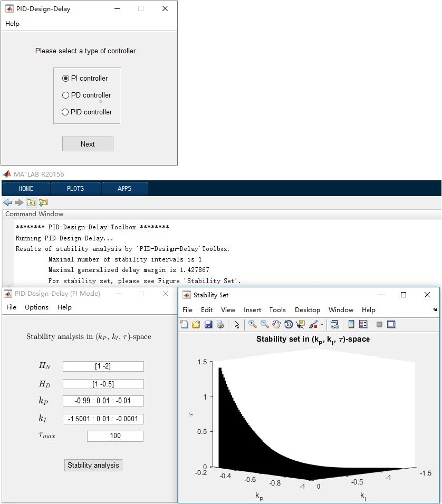442x504 pixels.
Task: Select the Zoom Out tool in figure toolbar
Action: click(x=264, y=325)
